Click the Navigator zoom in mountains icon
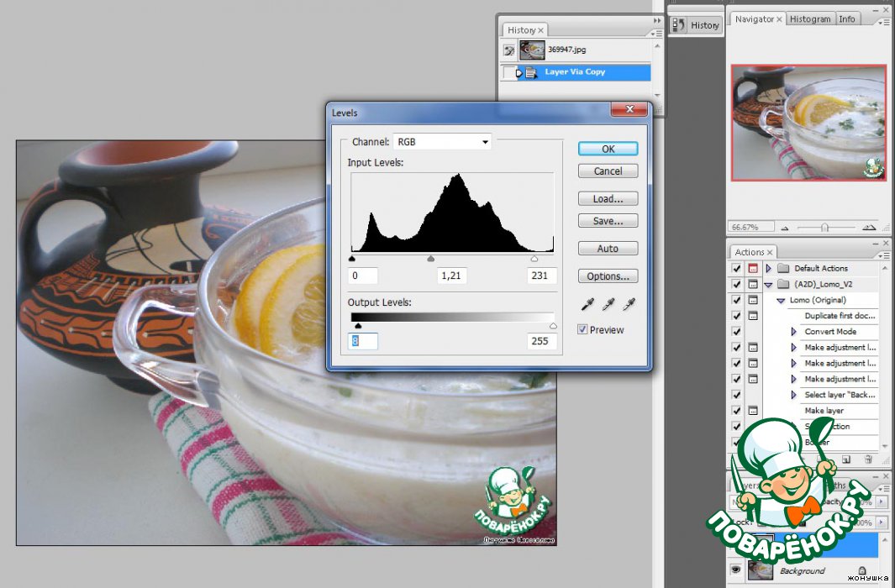The width and height of the screenshot is (895, 588). click(869, 227)
